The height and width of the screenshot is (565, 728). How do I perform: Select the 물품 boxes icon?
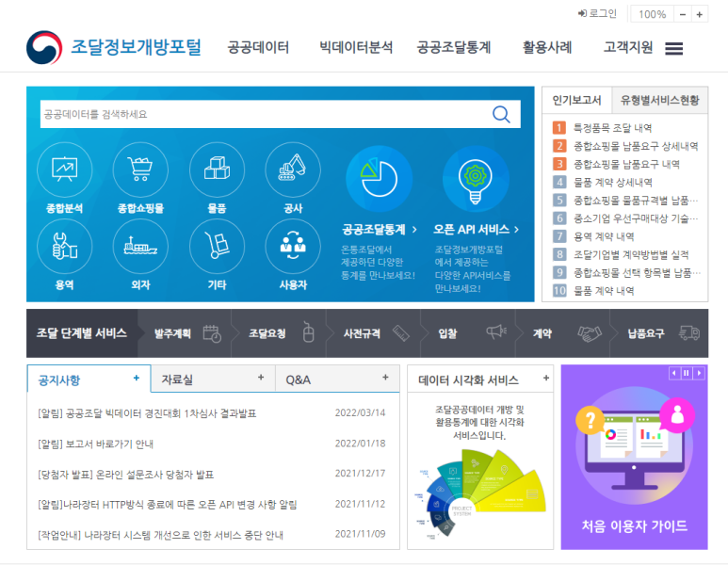tap(217, 169)
